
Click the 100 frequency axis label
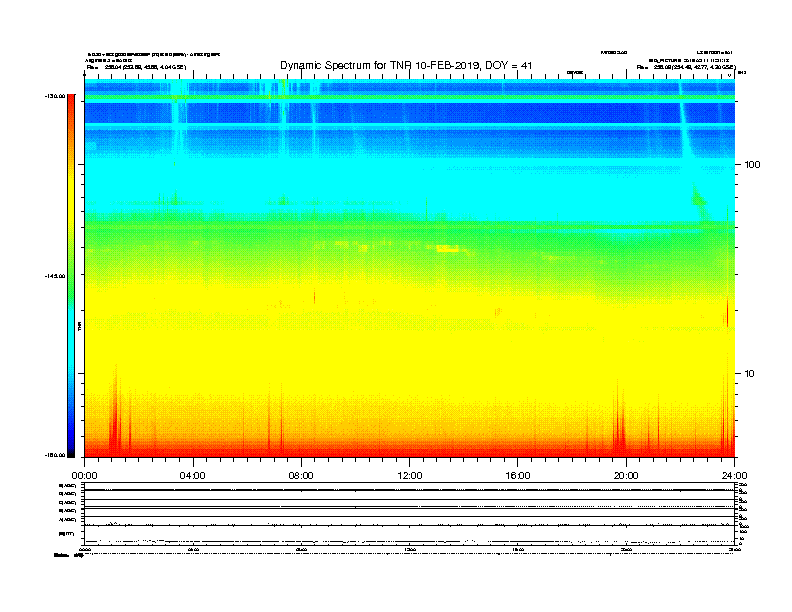pos(752,165)
